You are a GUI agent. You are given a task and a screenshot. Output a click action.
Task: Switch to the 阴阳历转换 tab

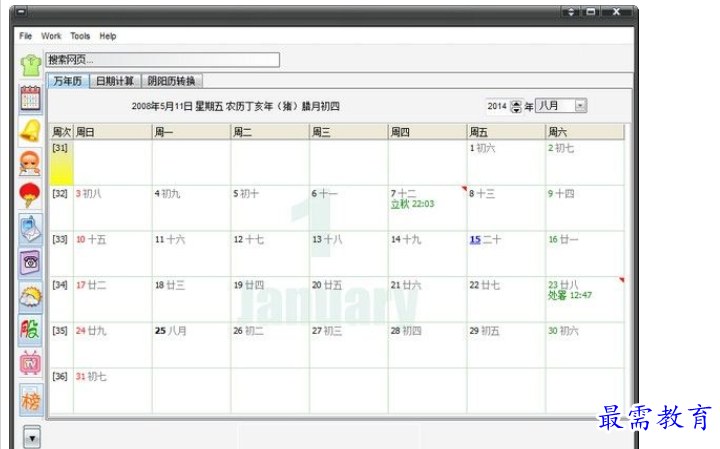pyautogui.click(x=172, y=81)
